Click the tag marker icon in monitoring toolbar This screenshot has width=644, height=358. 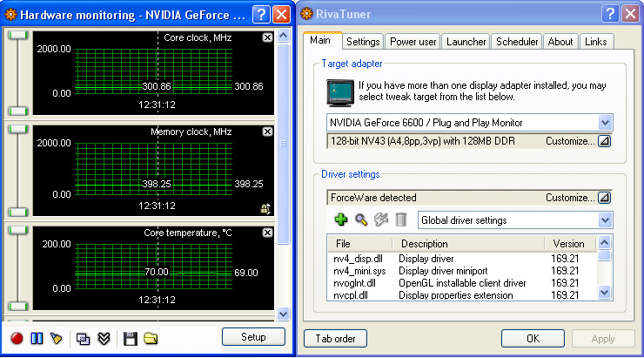pos(57,339)
